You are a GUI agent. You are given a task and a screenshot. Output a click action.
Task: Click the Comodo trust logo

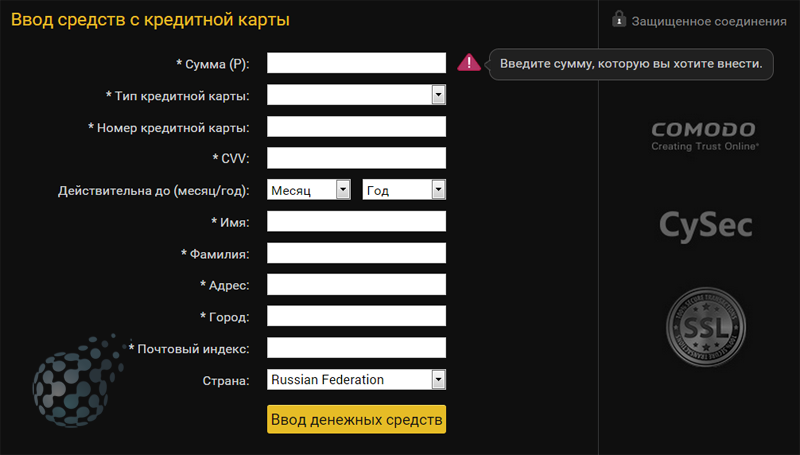pos(705,136)
